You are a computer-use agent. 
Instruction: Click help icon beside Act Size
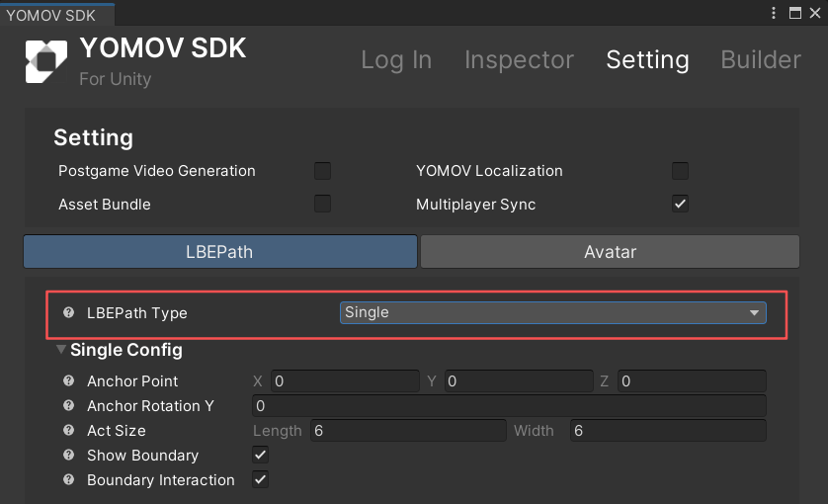[68, 430]
